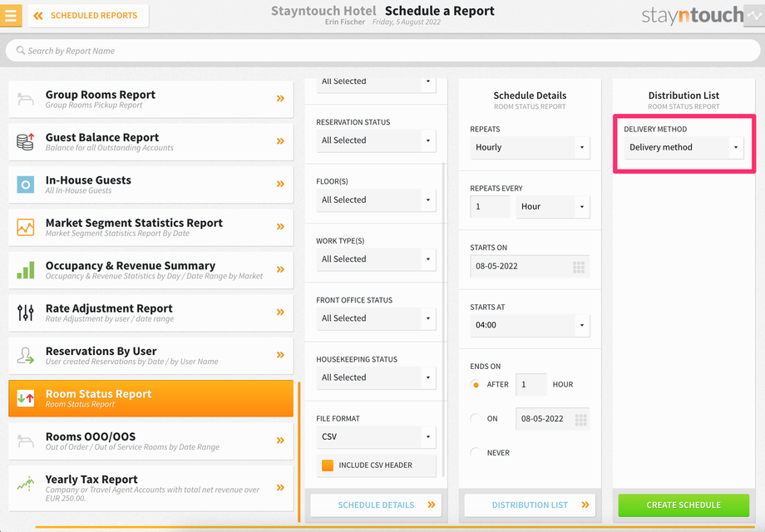Click the staynTouch logo
The image size is (765, 532).
(x=692, y=16)
